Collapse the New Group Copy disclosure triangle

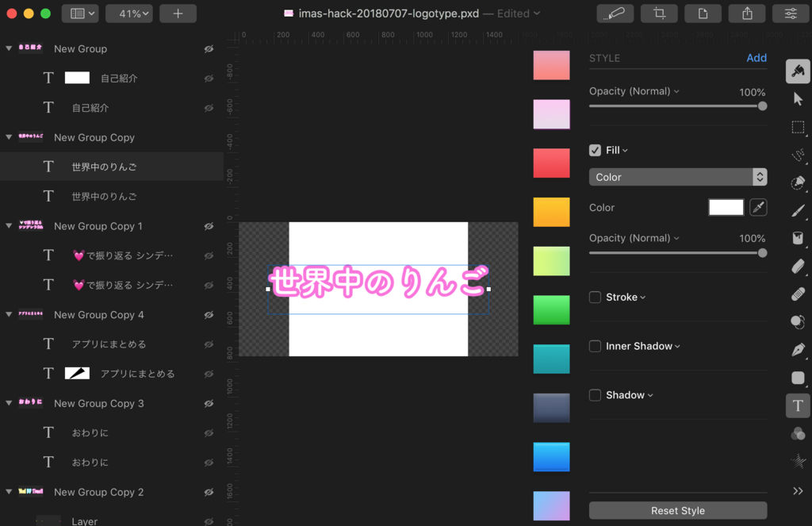9,136
